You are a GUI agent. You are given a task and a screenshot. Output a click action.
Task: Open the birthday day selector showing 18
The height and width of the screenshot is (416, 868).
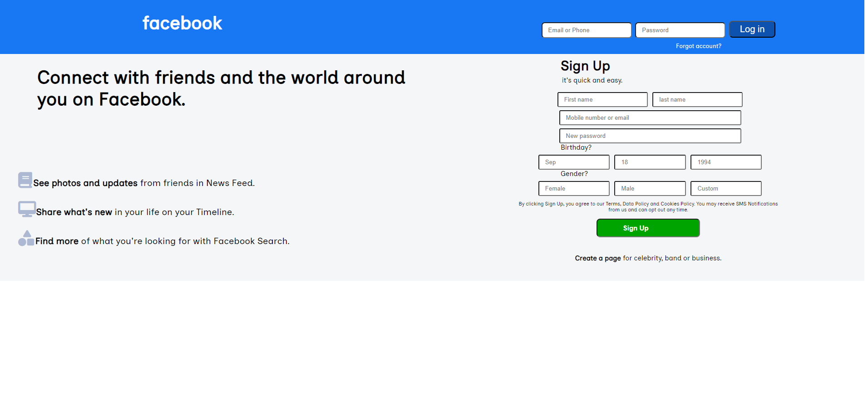pos(649,162)
